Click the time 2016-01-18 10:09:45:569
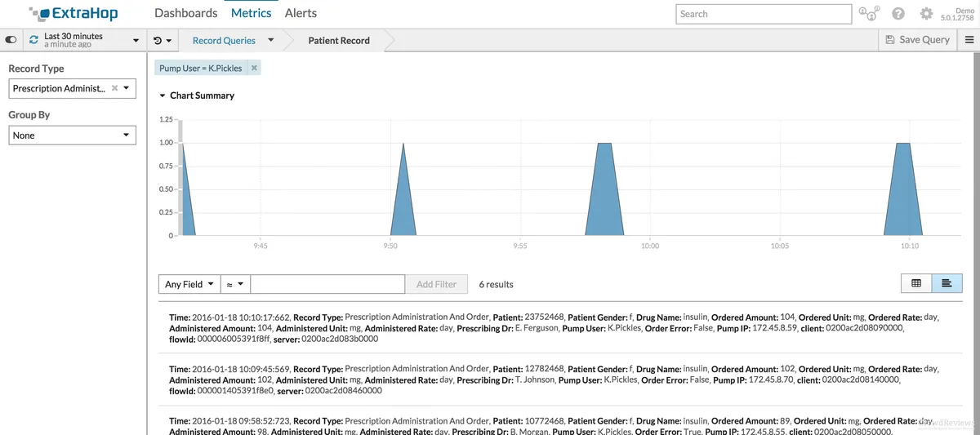 [x=241, y=368]
